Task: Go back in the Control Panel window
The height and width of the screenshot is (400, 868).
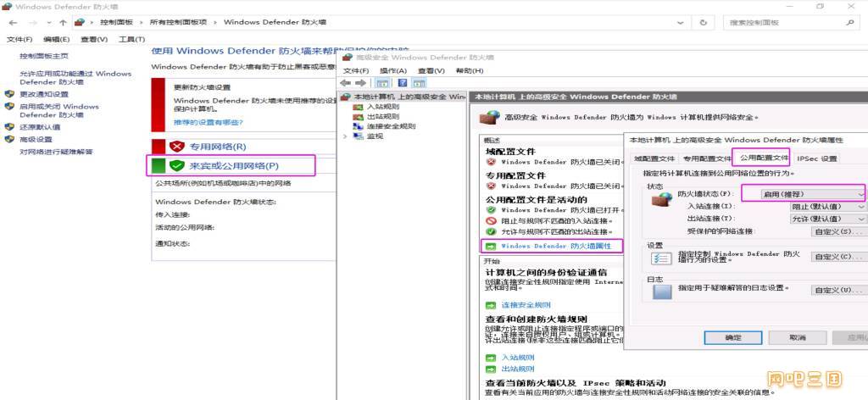Action: coord(14,23)
